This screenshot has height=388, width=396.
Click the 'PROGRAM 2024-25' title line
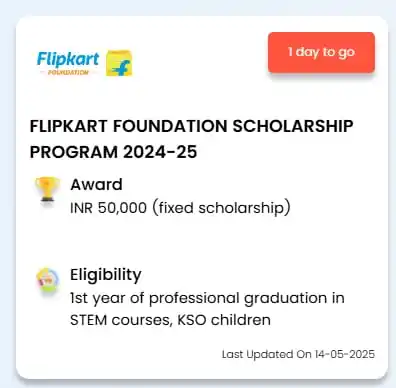[114, 152]
